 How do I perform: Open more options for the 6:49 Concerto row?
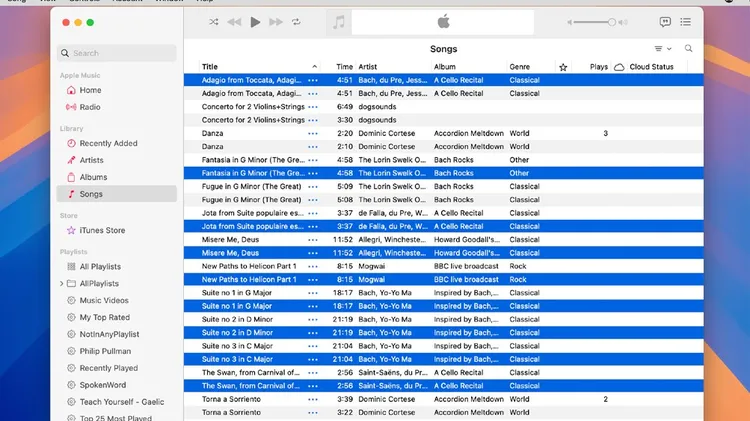[313, 107]
